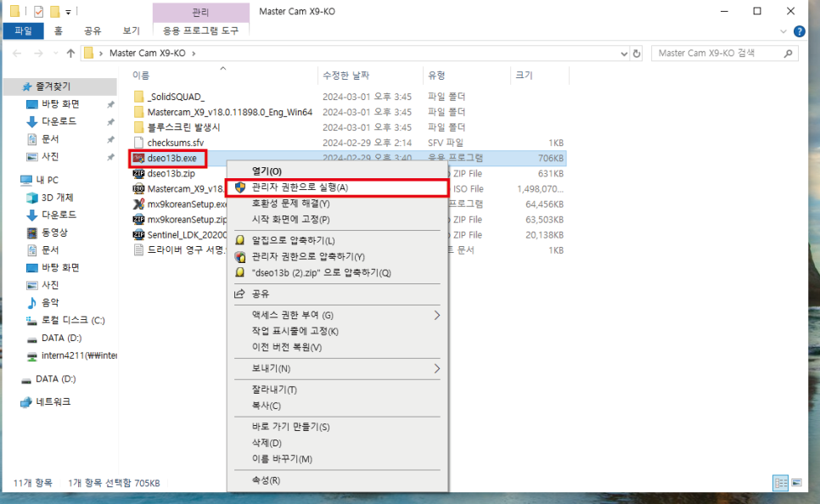Choose 이전 버전 복원(V)
Screen dimensions: 820x504
(337, 347)
